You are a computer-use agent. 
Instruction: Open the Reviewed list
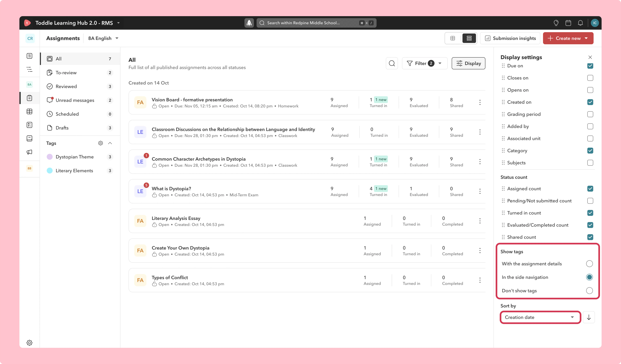coord(80,86)
